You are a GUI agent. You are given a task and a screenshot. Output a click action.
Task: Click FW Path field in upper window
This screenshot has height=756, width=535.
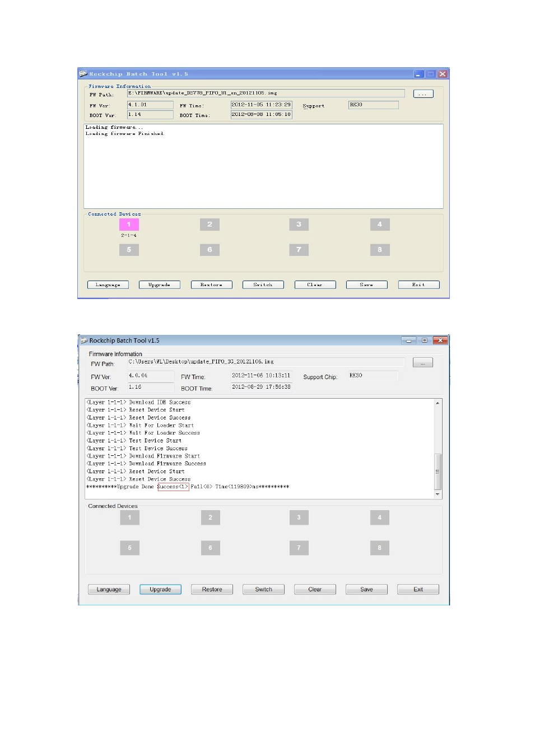tap(266, 94)
